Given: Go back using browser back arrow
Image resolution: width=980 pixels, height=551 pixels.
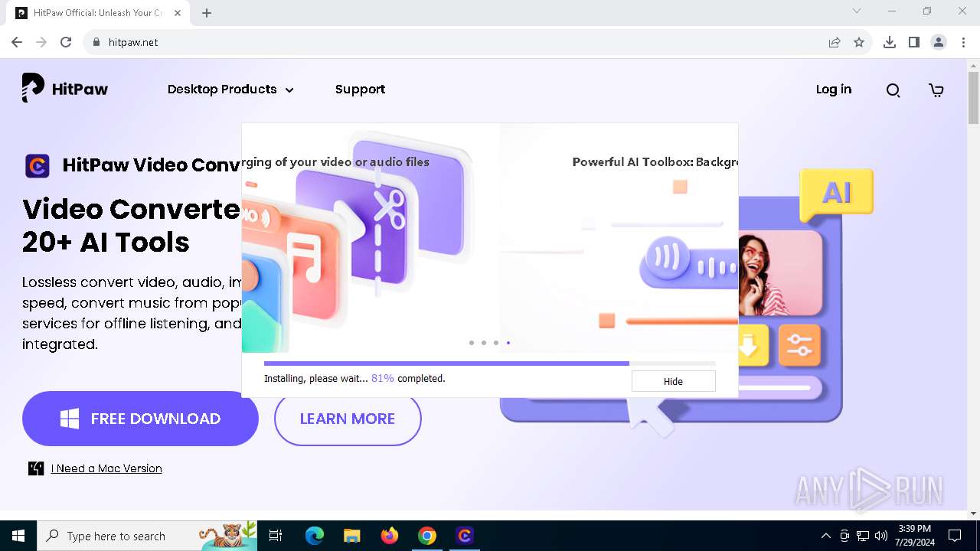Looking at the screenshot, I should click(x=17, y=42).
